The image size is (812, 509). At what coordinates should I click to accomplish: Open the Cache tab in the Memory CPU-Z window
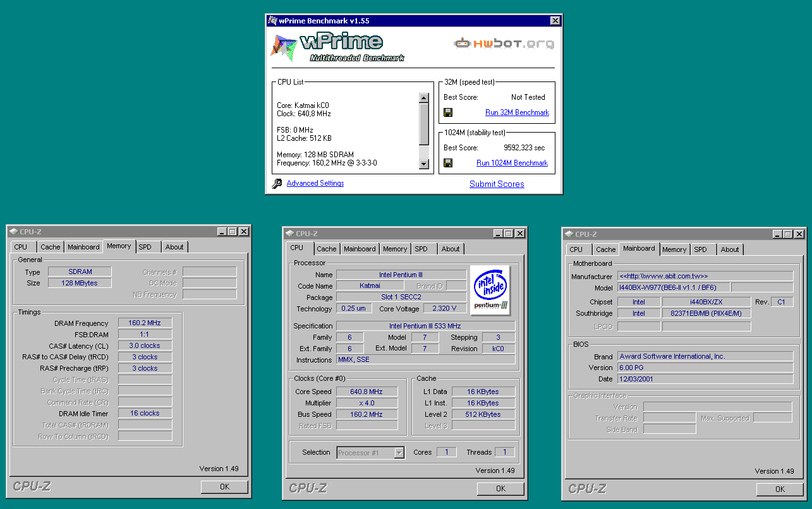click(x=51, y=247)
